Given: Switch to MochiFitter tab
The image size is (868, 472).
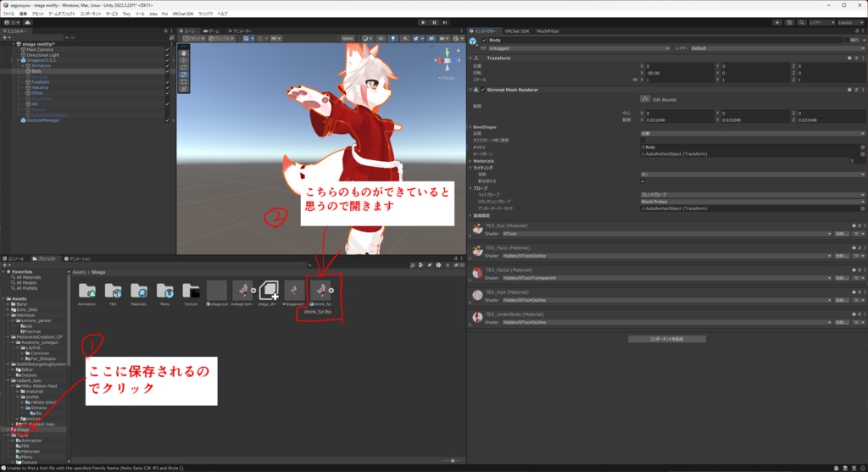Looking at the screenshot, I should click(x=548, y=31).
